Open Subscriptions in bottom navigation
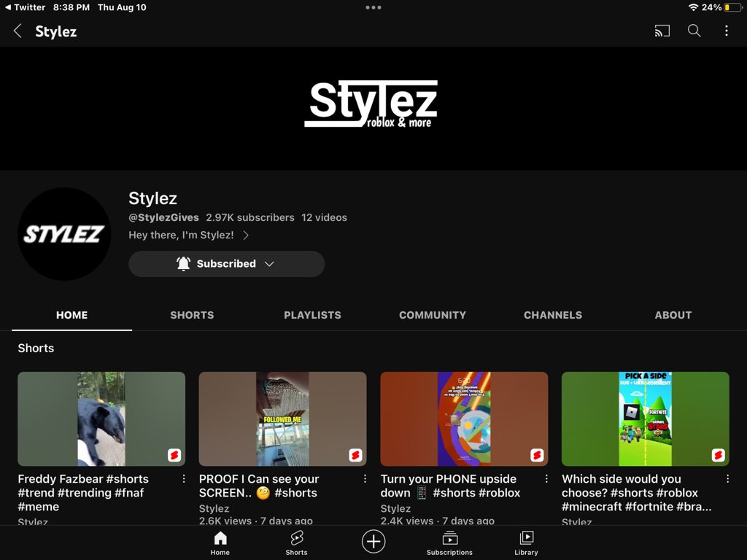The image size is (747, 560). (x=449, y=543)
